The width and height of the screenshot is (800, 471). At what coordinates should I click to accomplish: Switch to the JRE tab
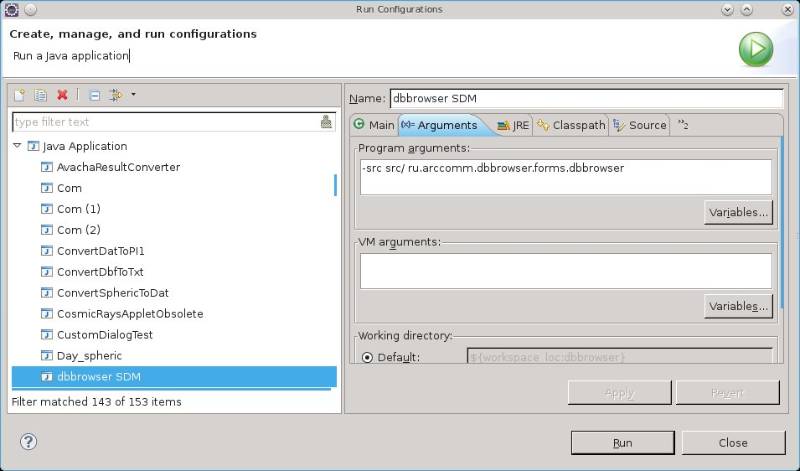[x=514, y=125]
